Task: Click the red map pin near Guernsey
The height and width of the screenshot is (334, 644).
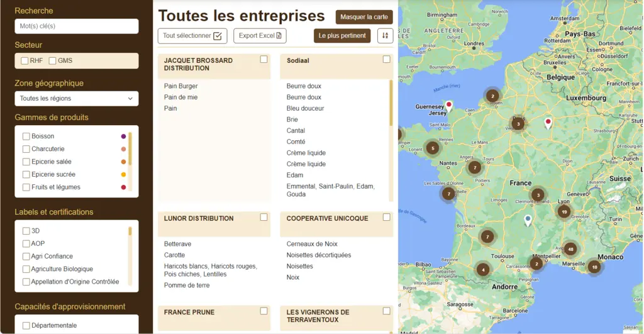Action: 449,105
